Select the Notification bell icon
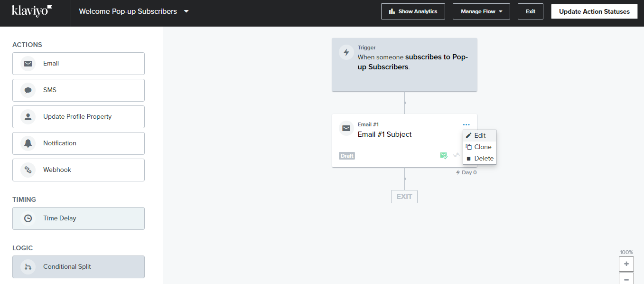Screen dimensions: 644x284 (28, 143)
